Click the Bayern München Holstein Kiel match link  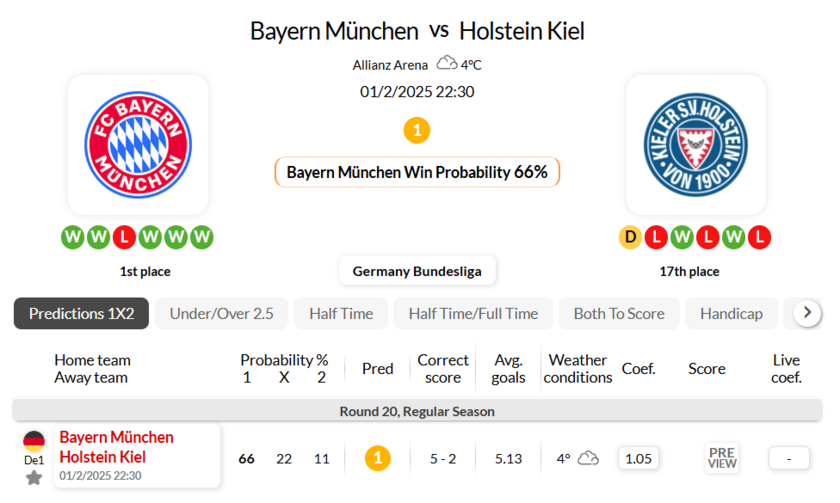[116, 447]
